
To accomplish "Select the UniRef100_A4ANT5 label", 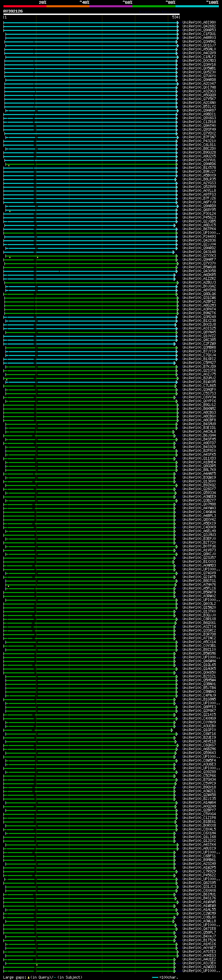I will [x=199, y=473].
